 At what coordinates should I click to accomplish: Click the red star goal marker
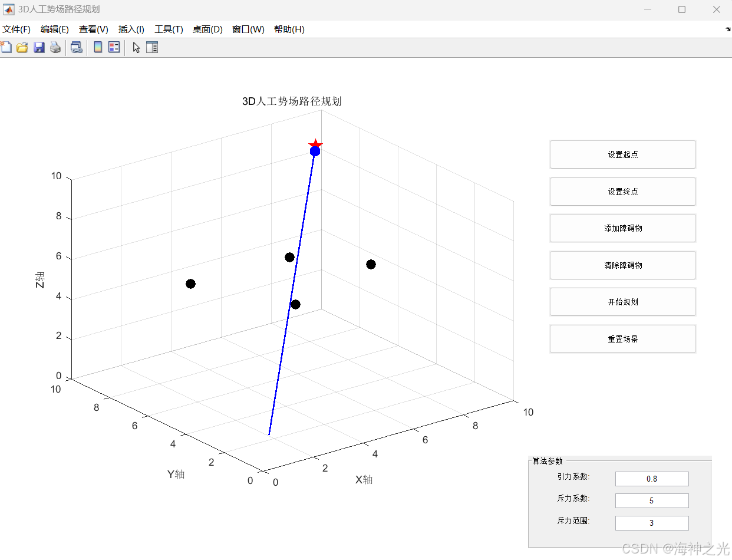click(315, 144)
